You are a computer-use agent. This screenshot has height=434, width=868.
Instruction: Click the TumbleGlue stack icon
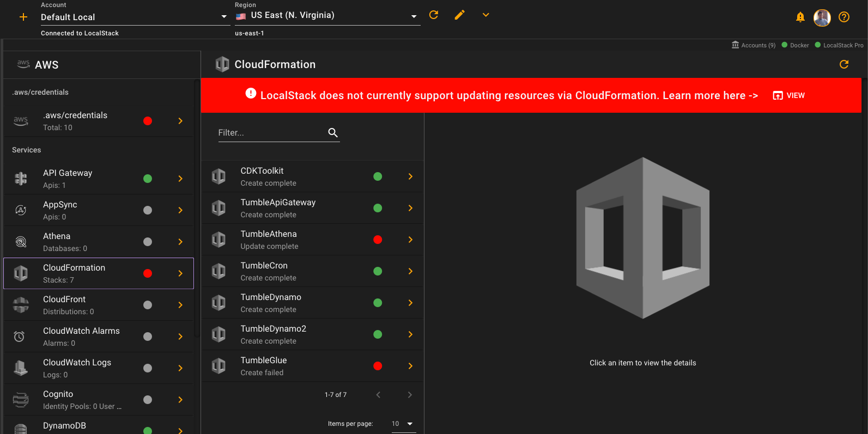218,366
